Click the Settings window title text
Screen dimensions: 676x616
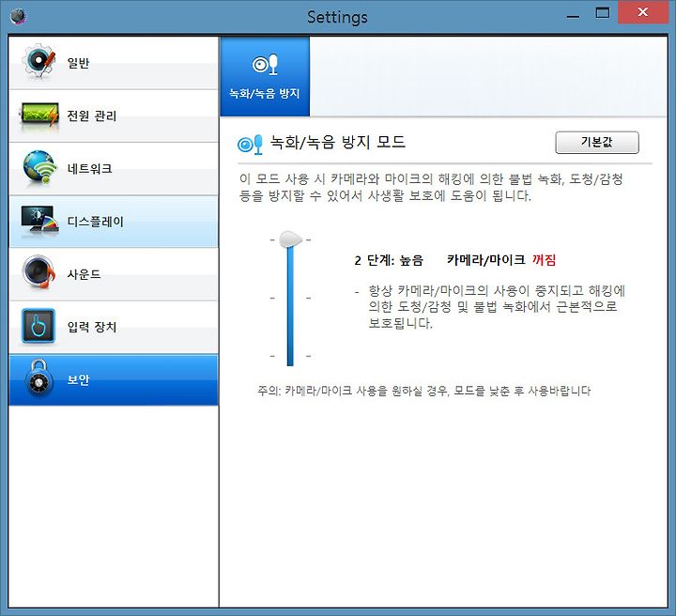click(338, 17)
